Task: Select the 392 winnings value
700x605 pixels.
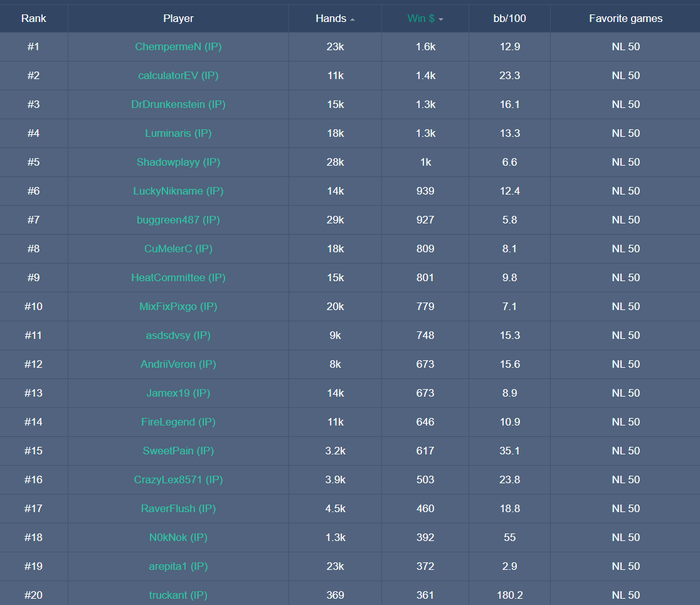Action: [425, 538]
